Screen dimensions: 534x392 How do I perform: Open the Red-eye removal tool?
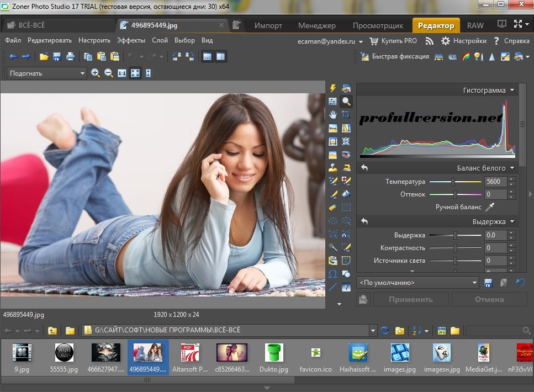tap(347, 154)
